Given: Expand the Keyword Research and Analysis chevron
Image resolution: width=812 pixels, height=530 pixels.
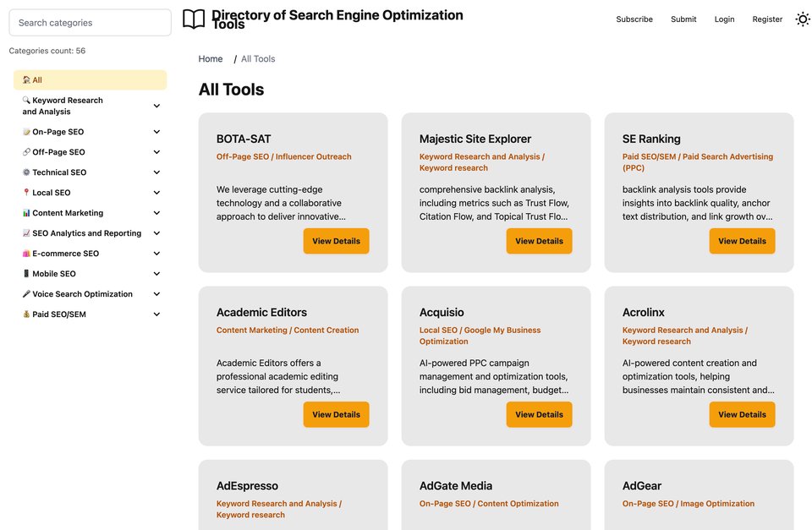Looking at the screenshot, I should [156, 106].
